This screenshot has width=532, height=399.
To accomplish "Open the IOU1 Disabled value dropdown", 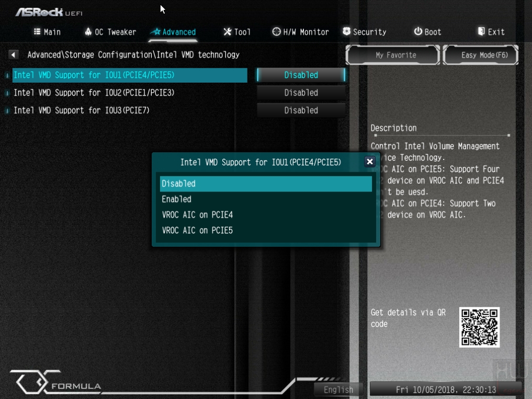I will pyautogui.click(x=301, y=75).
